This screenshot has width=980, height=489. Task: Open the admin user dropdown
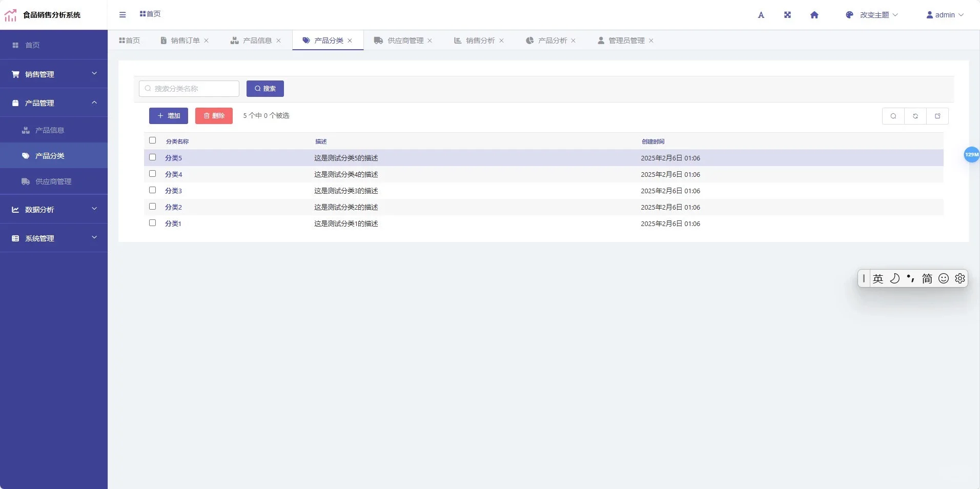[x=945, y=15]
